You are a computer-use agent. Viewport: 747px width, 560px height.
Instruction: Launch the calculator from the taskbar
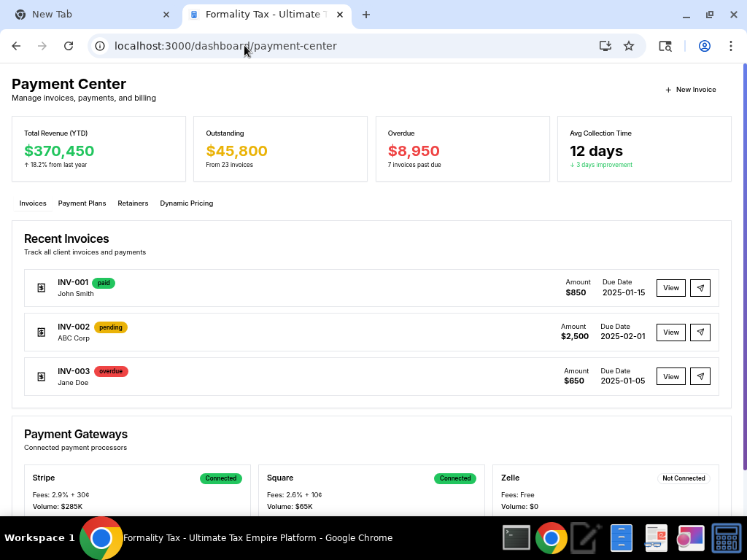click(x=726, y=538)
